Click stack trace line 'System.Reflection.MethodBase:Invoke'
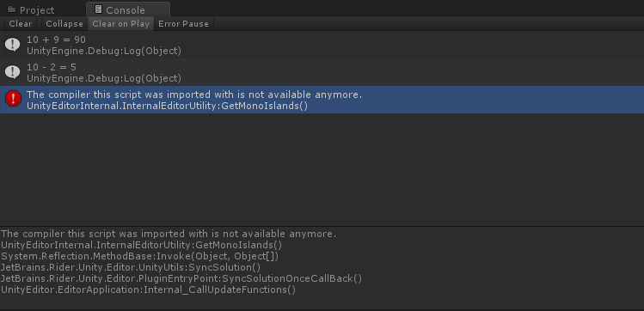644x311 pixels. pyautogui.click(x=139, y=256)
